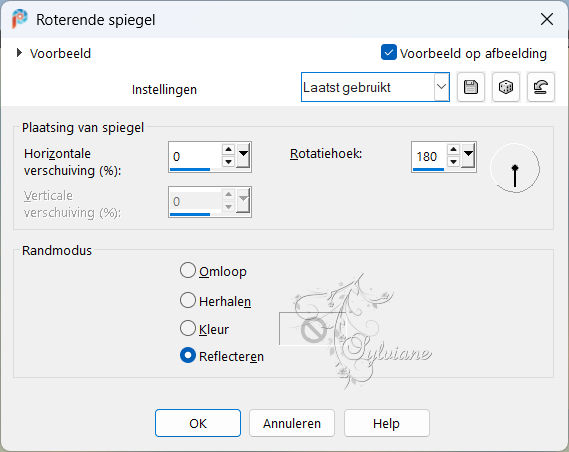Choose the Reflecteren radio button
This screenshot has width=569, height=452.
[x=188, y=356]
